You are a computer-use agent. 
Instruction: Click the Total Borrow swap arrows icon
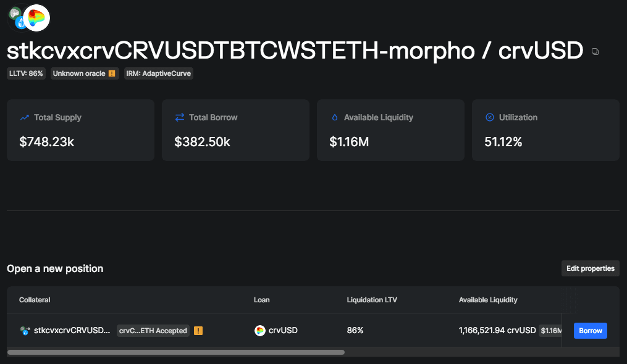pyautogui.click(x=180, y=117)
